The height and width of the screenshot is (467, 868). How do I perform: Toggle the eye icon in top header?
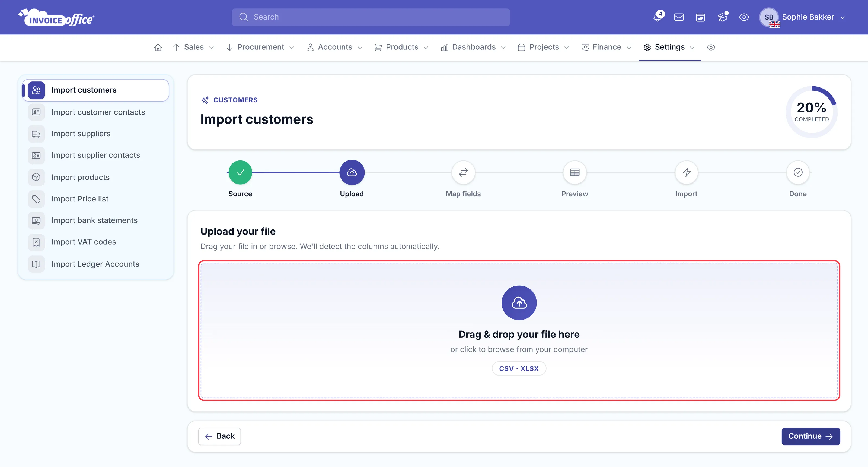pyautogui.click(x=744, y=17)
